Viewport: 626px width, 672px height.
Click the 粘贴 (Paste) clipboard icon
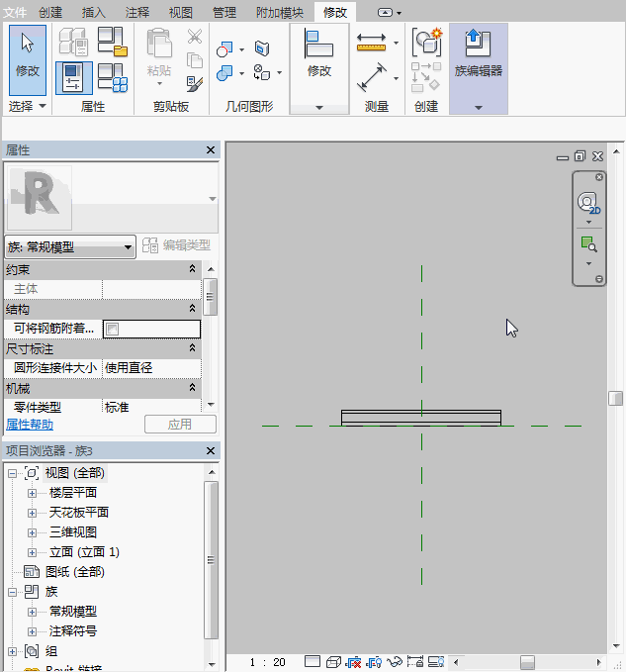pyautogui.click(x=159, y=52)
